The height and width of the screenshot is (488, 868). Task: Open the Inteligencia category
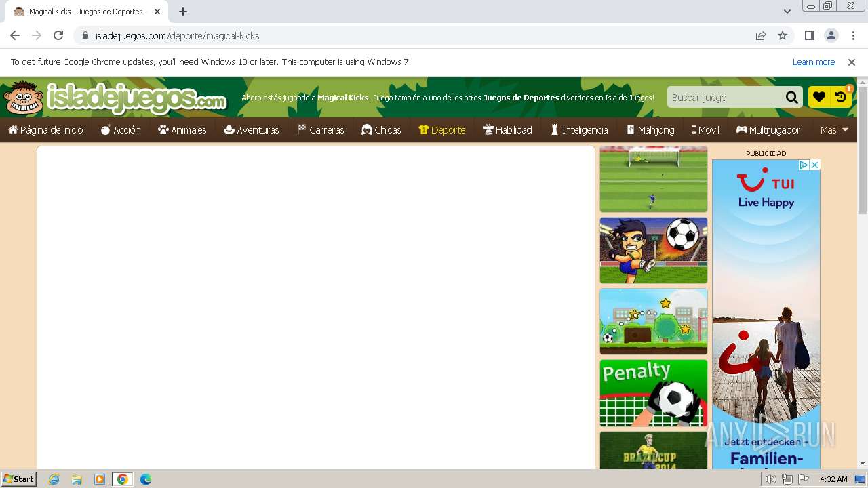578,129
